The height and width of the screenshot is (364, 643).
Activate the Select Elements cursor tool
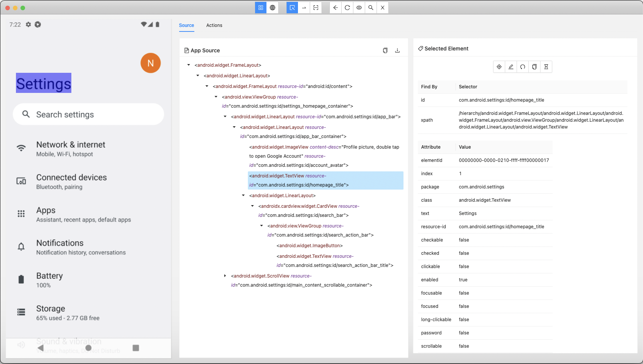tap(292, 8)
